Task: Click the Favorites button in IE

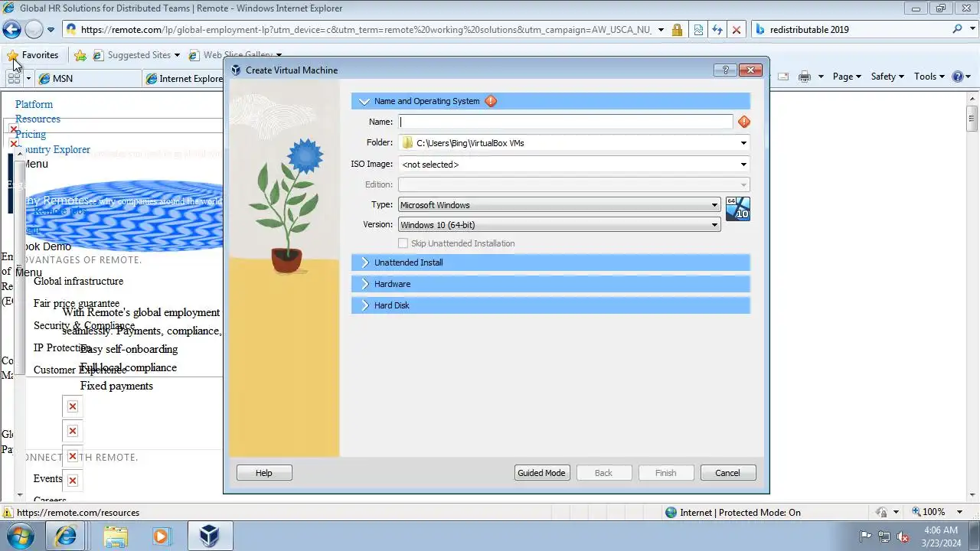Action: coord(33,55)
